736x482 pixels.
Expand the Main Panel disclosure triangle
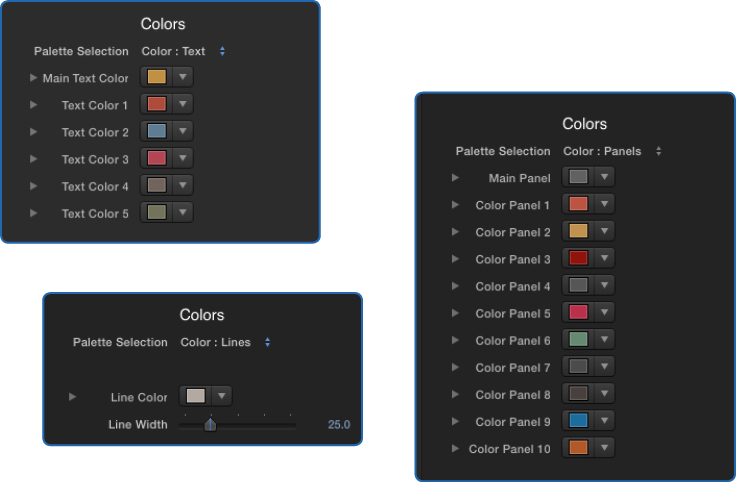(455, 177)
